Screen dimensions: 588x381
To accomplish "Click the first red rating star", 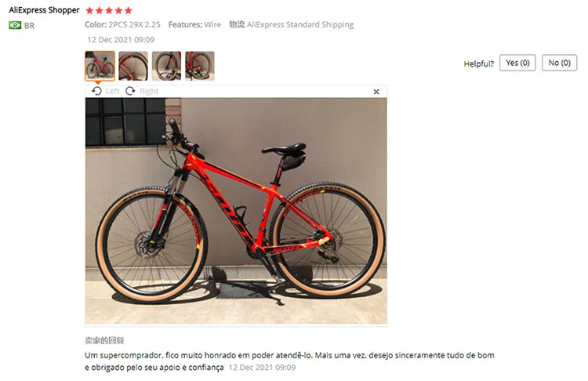I will 89,10.
